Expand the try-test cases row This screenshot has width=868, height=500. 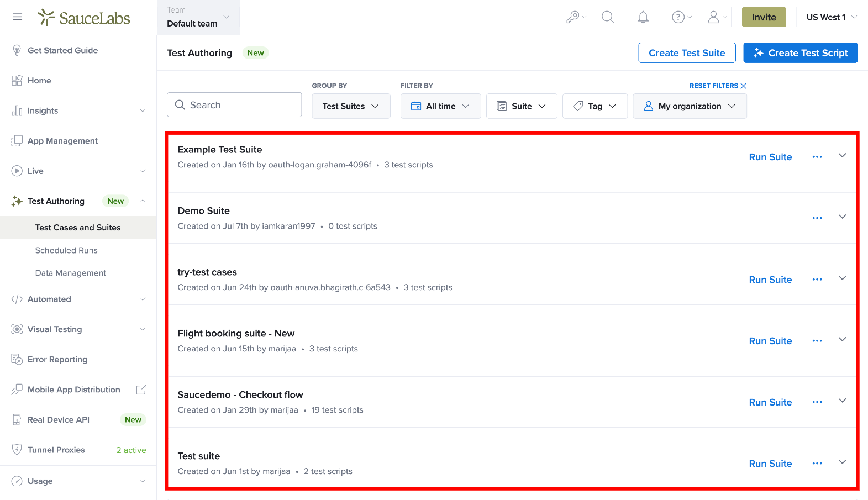842,278
